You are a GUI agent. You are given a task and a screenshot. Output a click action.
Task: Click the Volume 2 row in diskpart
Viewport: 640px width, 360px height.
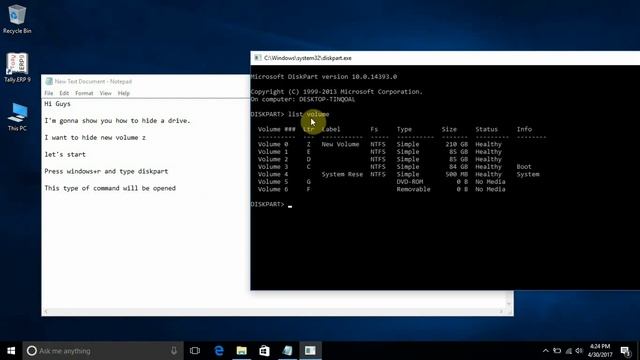tap(380, 159)
